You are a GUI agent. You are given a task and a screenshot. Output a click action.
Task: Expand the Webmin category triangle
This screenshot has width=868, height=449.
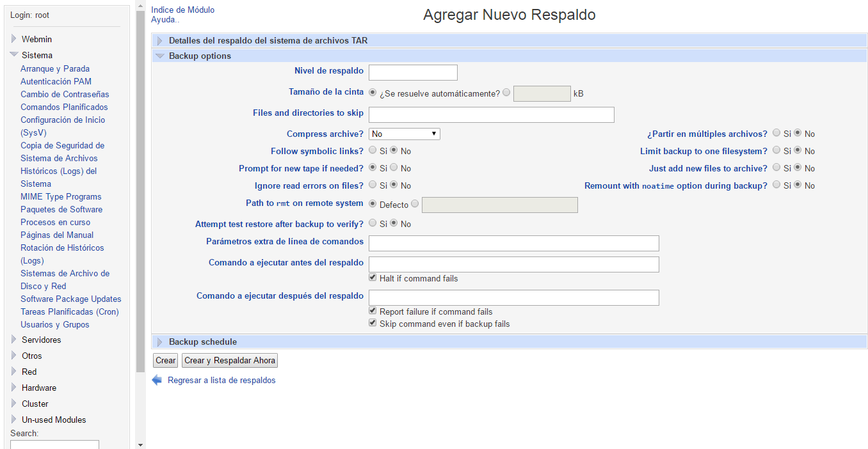(x=13, y=39)
